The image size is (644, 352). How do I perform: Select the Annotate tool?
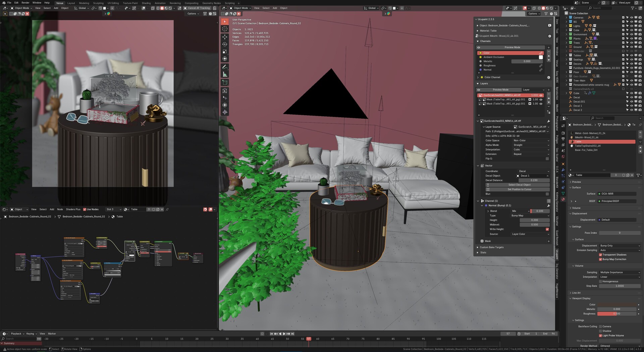[225, 67]
